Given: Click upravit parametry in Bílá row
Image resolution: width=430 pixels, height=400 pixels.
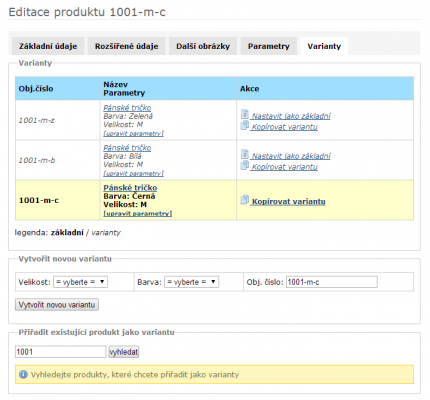Looking at the screenshot, I should (133, 173).
